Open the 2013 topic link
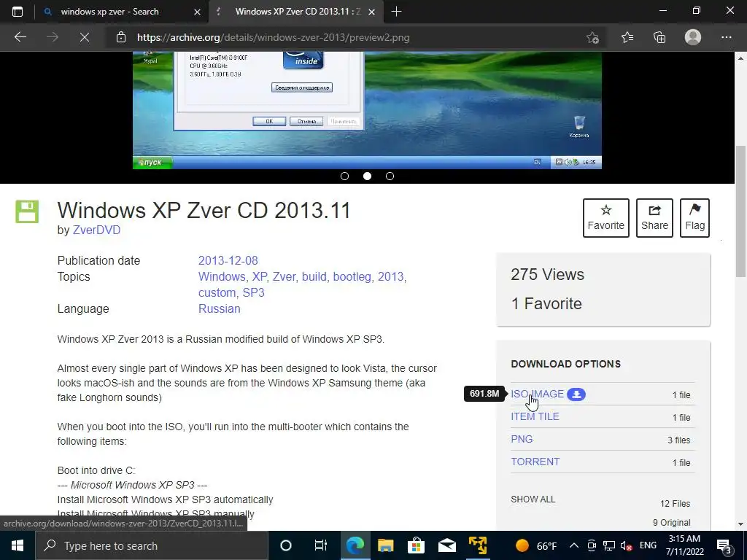The image size is (747, 560). point(391,276)
